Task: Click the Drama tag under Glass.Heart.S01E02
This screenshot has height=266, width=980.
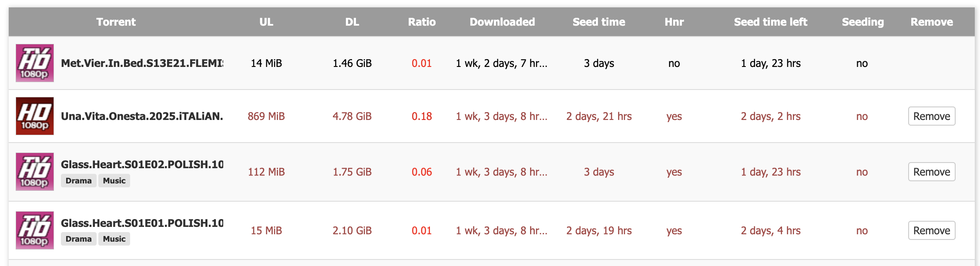Action: point(78,181)
